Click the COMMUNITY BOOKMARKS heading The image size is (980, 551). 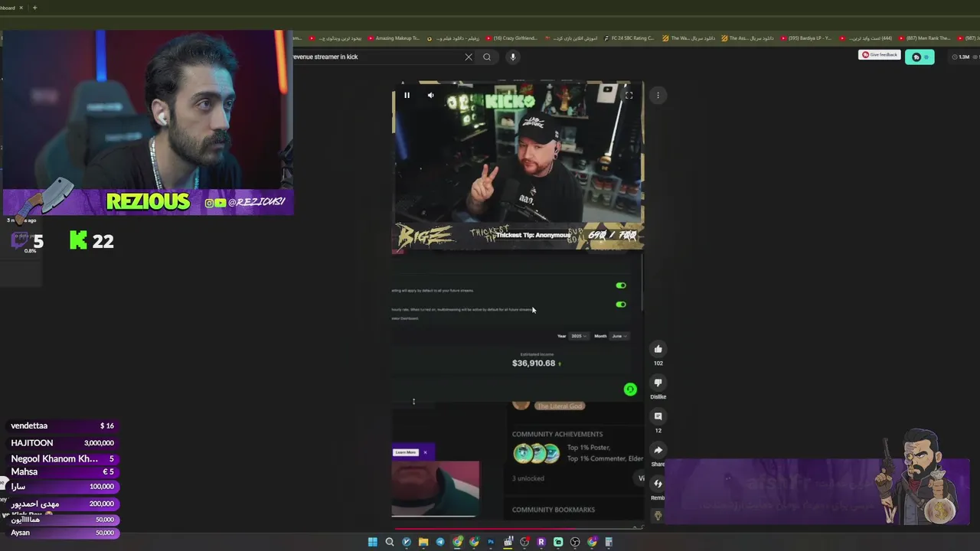(x=554, y=510)
